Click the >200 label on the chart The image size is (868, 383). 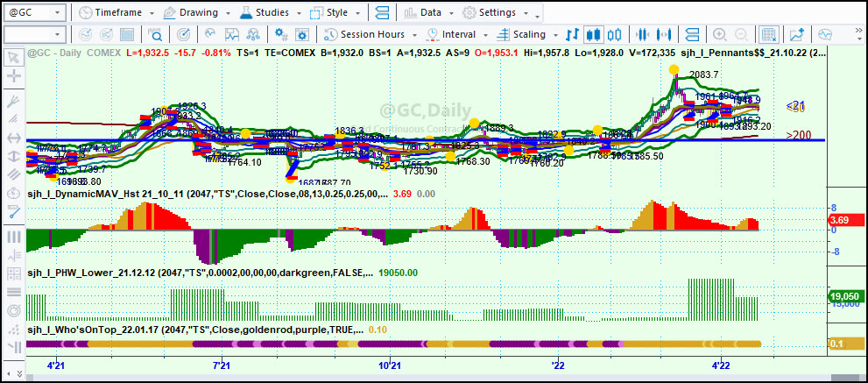798,135
